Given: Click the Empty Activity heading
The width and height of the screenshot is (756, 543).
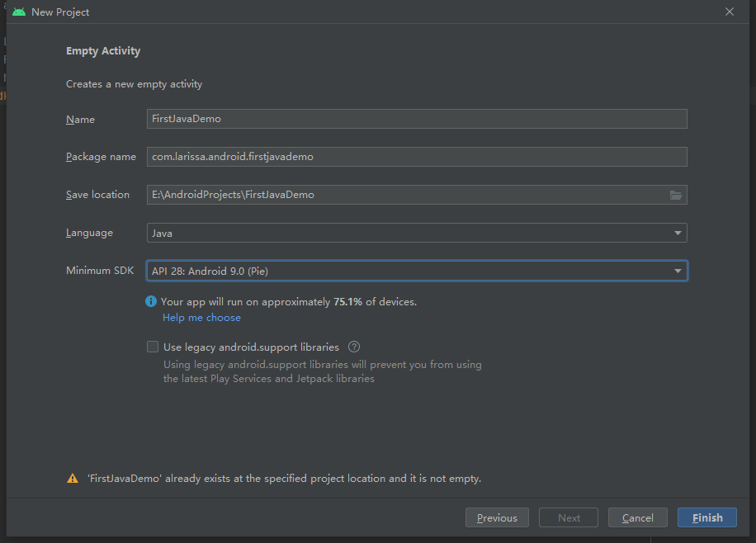Looking at the screenshot, I should tap(103, 51).
